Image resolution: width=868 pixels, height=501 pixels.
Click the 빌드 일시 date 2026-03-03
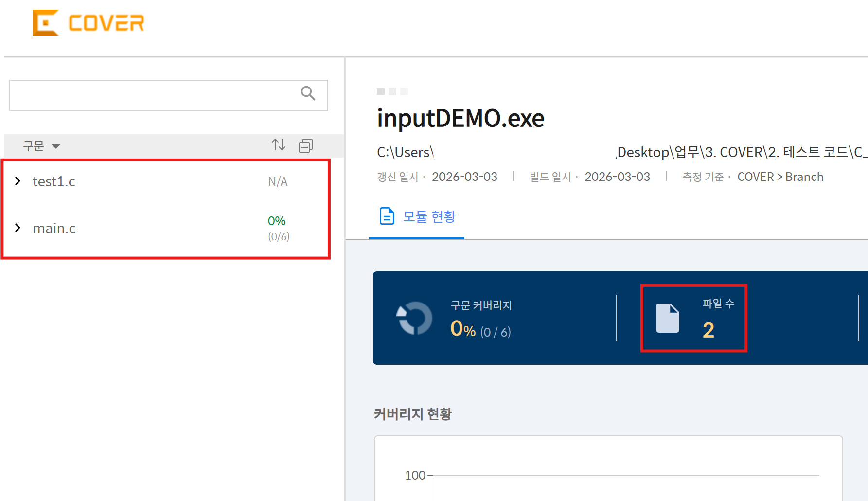pyautogui.click(x=617, y=177)
